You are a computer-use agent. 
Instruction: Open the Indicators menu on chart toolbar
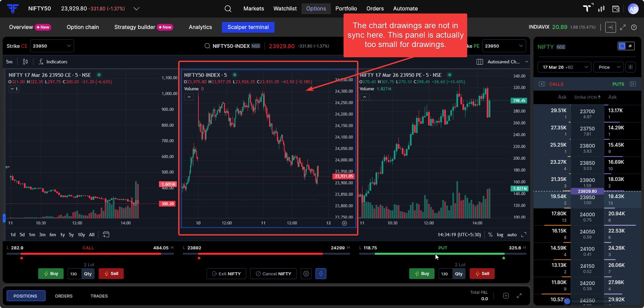pos(53,62)
